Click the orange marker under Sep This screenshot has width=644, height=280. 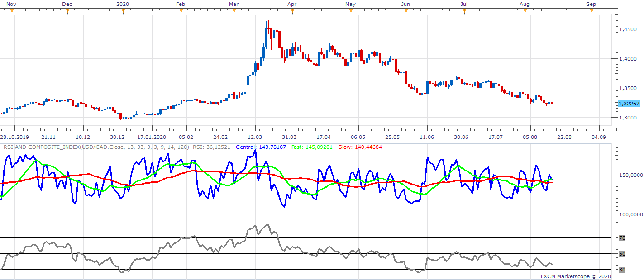592,10
